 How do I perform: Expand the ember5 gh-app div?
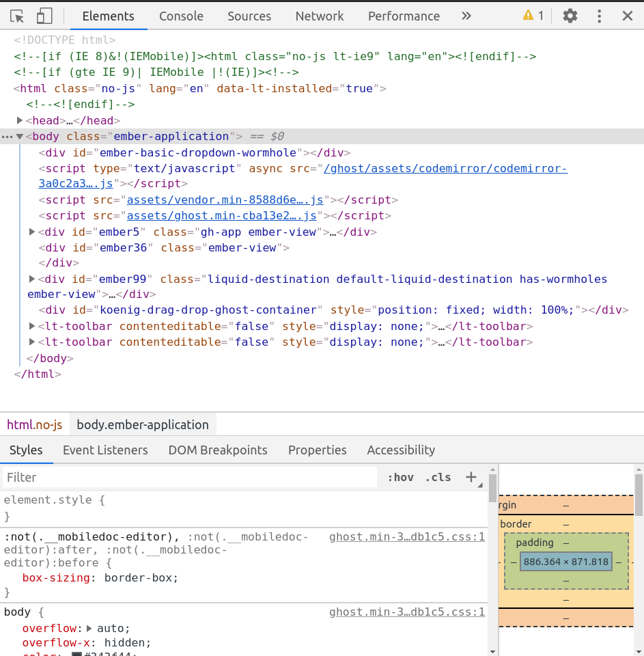(x=32, y=232)
